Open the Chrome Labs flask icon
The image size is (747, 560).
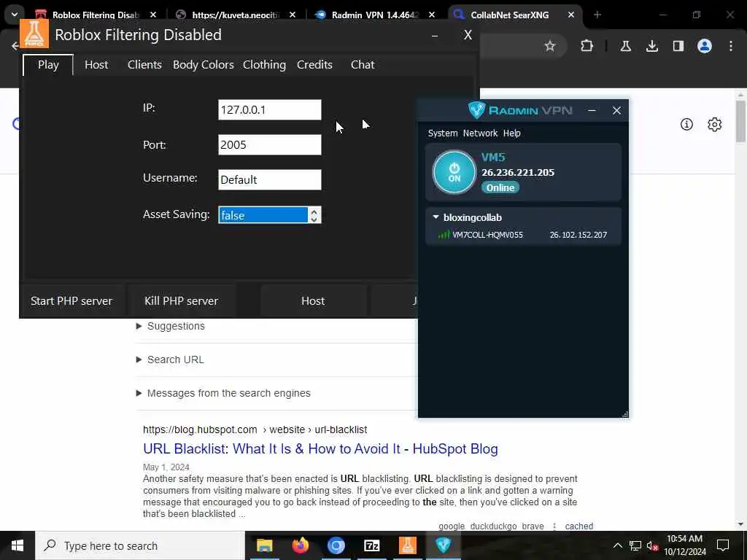(625, 46)
